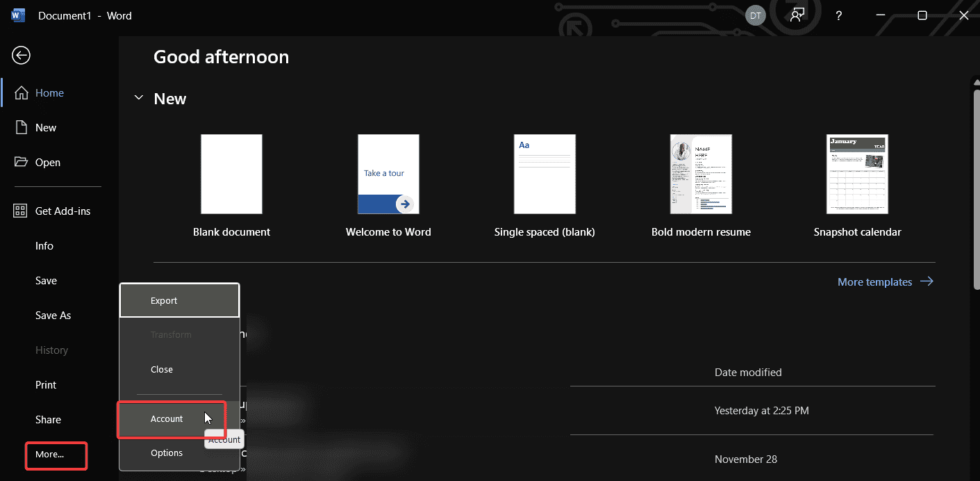Click the Get Add-ins grid icon
The height and width of the screenshot is (481, 980).
22,211
